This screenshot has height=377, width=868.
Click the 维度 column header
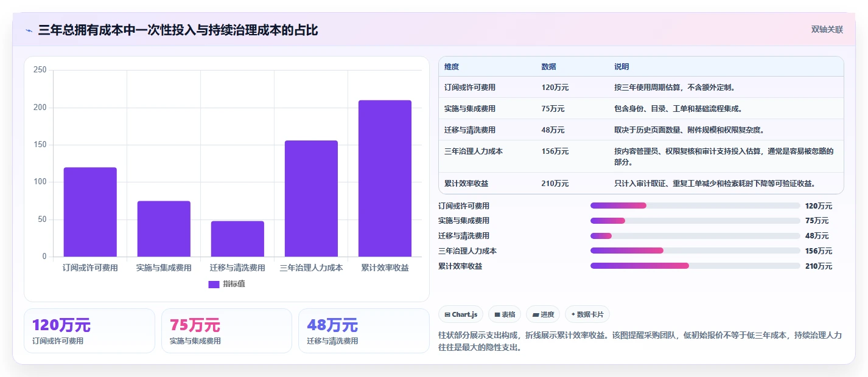coord(452,67)
